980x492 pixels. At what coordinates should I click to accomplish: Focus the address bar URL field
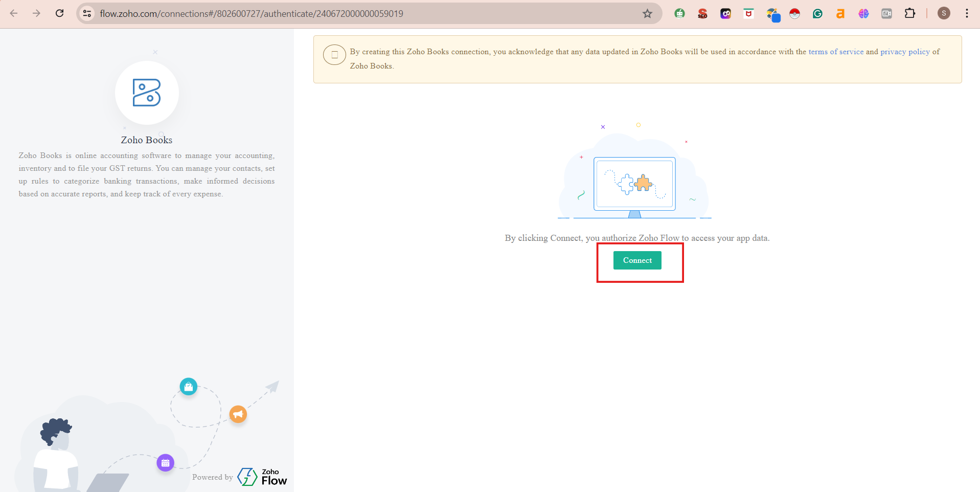coord(368,13)
